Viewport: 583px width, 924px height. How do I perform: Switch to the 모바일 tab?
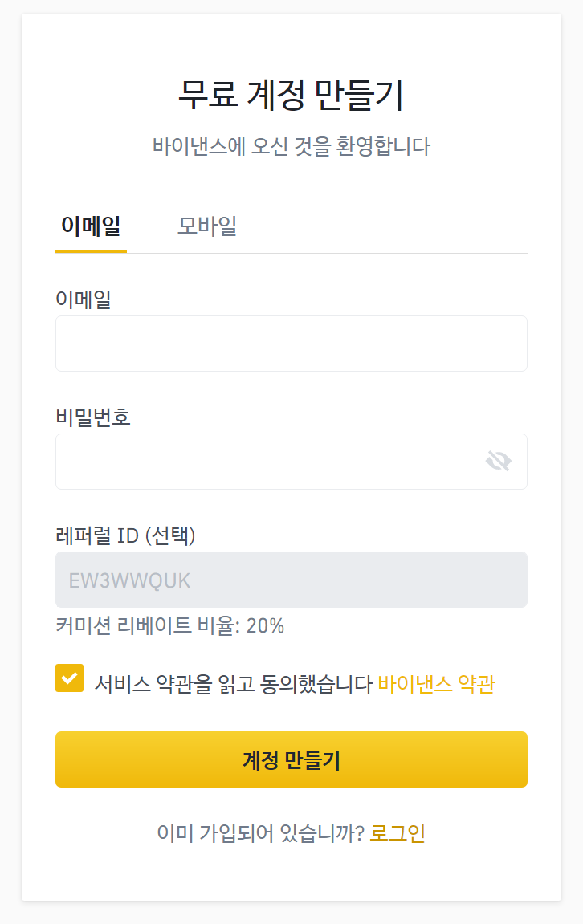point(207,226)
